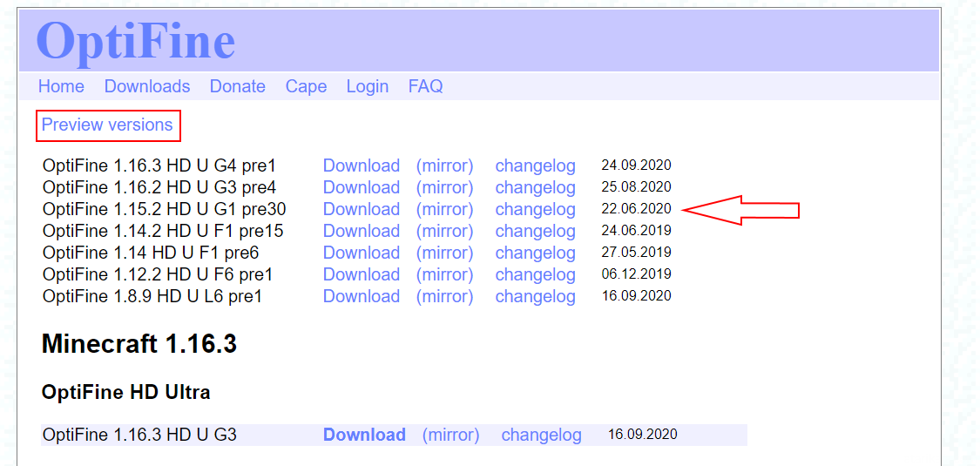The width and height of the screenshot is (980, 466).
Task: Click the date 22.06.2020
Action: pos(636,209)
